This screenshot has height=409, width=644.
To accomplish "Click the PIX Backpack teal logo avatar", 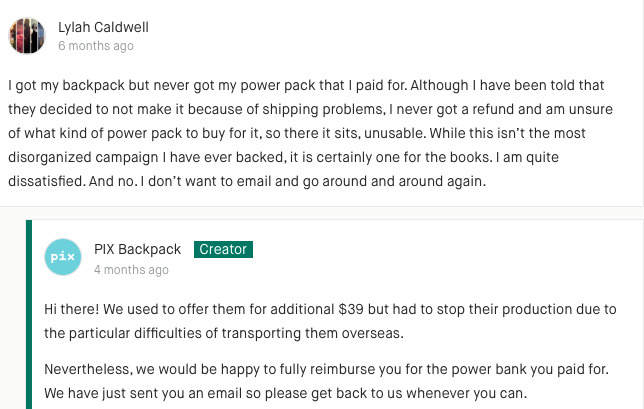I will point(64,257).
